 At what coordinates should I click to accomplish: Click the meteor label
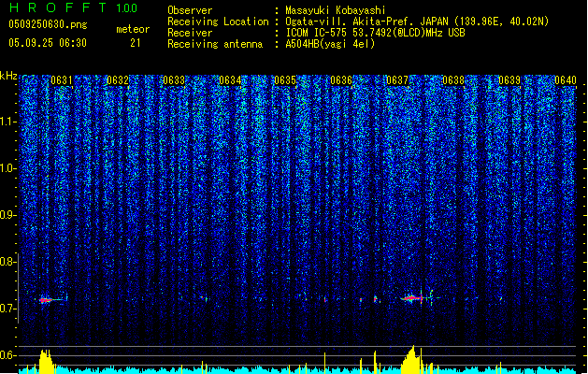click(x=133, y=29)
